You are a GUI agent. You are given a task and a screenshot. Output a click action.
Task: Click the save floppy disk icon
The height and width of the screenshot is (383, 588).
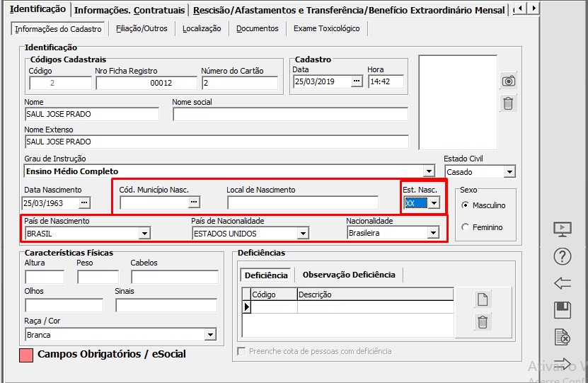563,310
